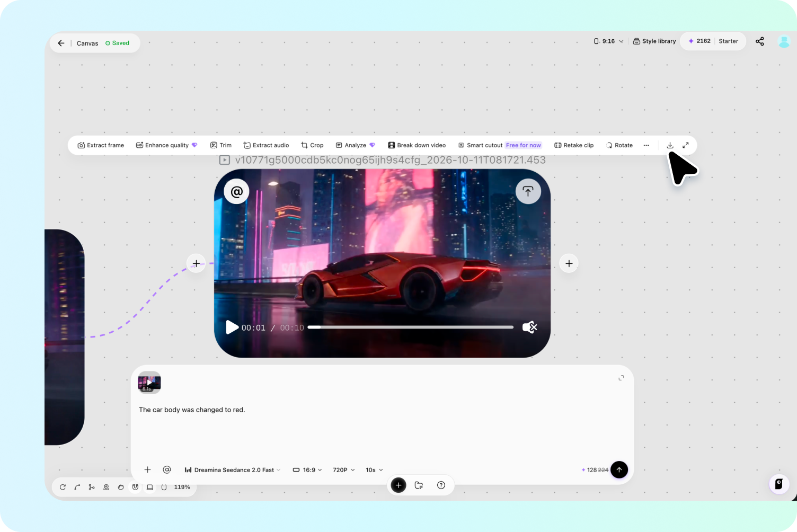The height and width of the screenshot is (532, 797).
Task: Open the Dreamina Seedance 2.0 Fast model dropdown
Action: pos(232,470)
